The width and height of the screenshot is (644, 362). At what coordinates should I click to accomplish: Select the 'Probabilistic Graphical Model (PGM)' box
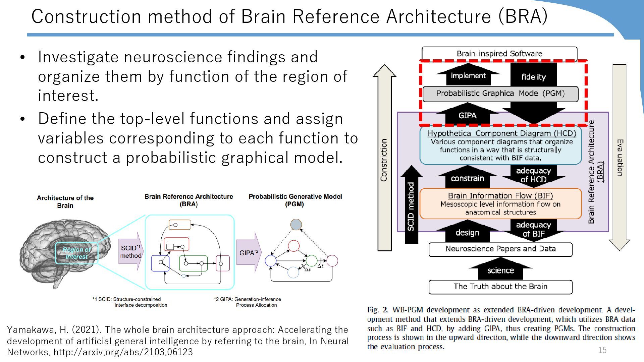[500, 94]
